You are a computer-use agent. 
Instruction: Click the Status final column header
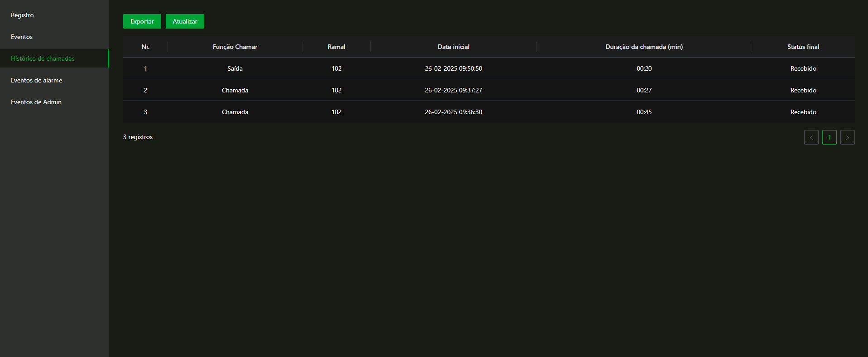(803, 47)
